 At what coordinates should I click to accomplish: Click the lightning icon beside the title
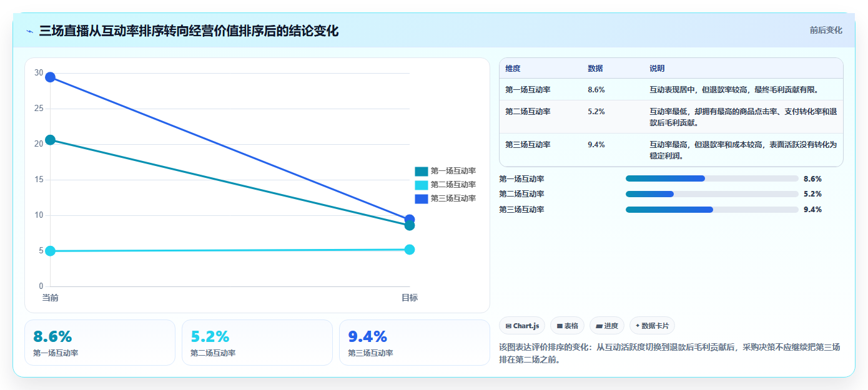[29, 31]
